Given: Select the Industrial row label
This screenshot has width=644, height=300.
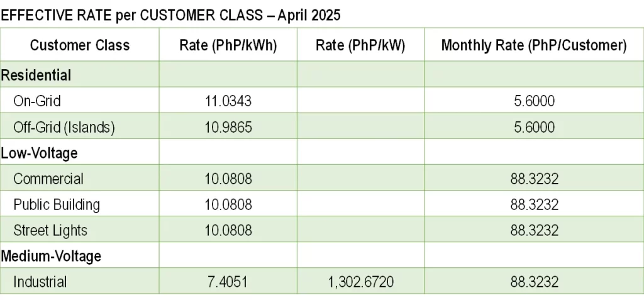Looking at the screenshot, I should pyautogui.click(x=40, y=282).
